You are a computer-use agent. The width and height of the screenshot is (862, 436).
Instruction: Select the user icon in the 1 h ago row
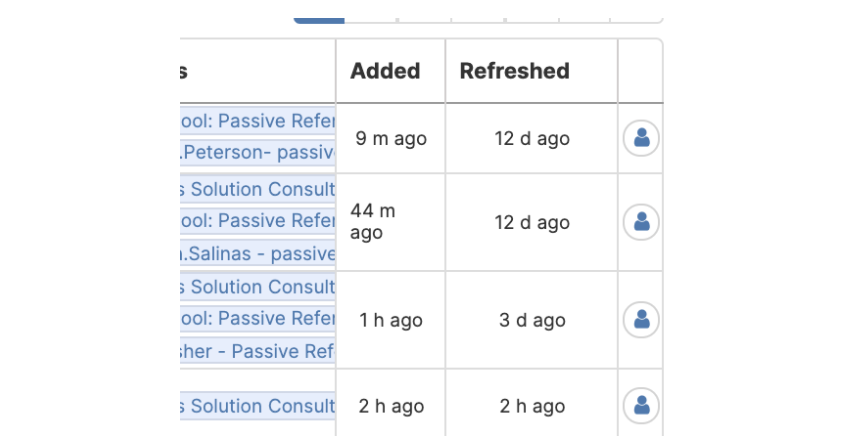[641, 319]
